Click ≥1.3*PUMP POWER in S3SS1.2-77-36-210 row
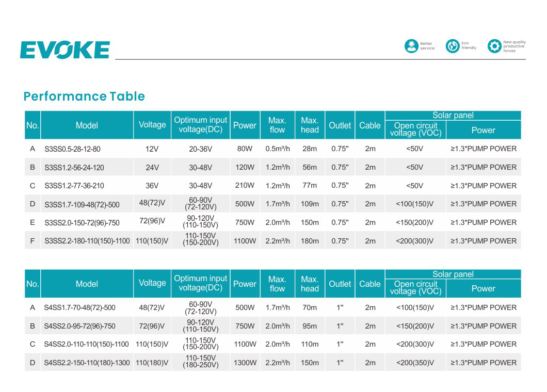Image resolution: width=547 pixels, height=392 pixels. 484,186
